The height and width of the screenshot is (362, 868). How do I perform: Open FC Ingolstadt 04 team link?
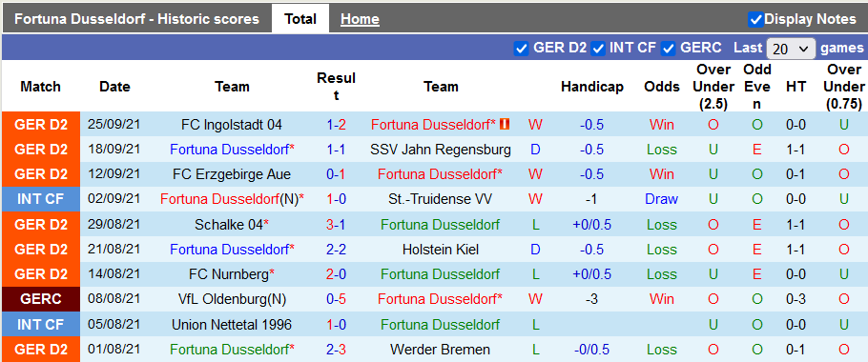tap(232, 125)
